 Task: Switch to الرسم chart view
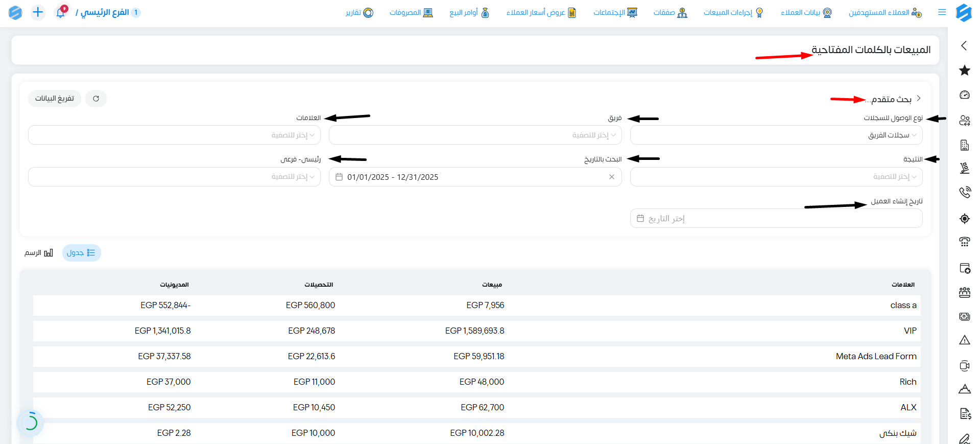click(39, 253)
